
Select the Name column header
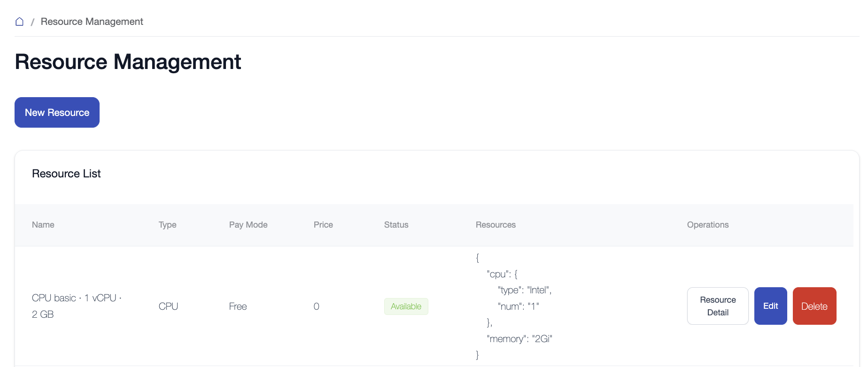(x=43, y=225)
